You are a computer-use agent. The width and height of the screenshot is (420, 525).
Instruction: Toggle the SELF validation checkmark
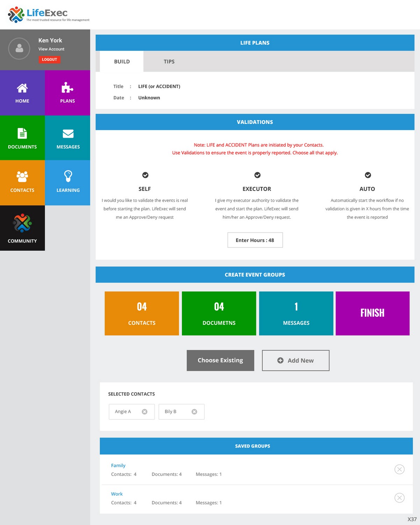(145, 175)
